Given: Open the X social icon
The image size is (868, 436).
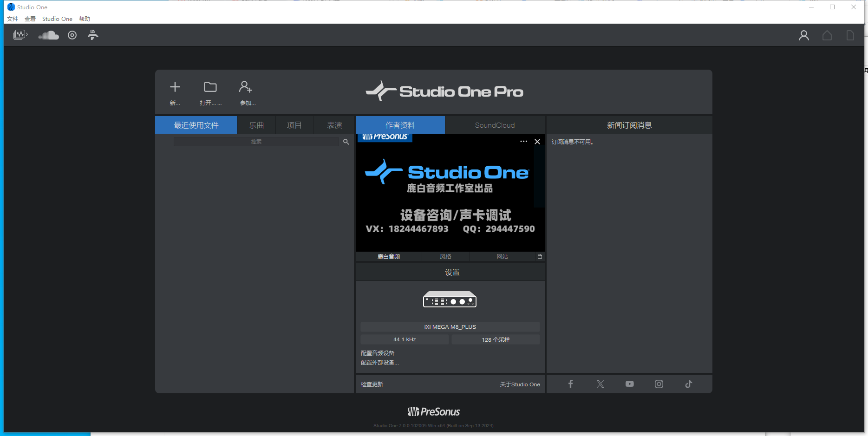Looking at the screenshot, I should [x=600, y=384].
